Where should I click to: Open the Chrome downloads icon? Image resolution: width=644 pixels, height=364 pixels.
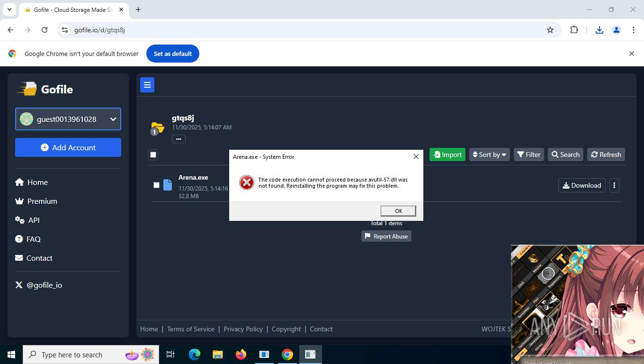click(599, 30)
